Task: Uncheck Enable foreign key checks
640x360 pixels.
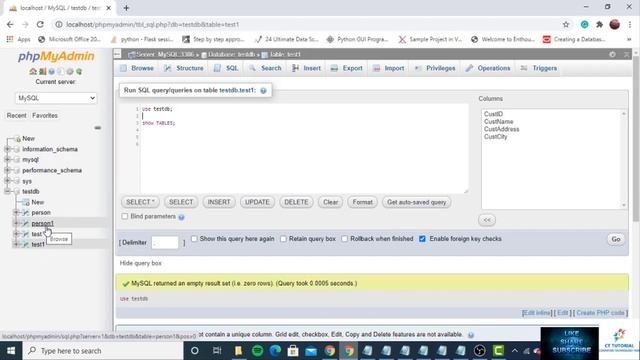Action: 422,239
